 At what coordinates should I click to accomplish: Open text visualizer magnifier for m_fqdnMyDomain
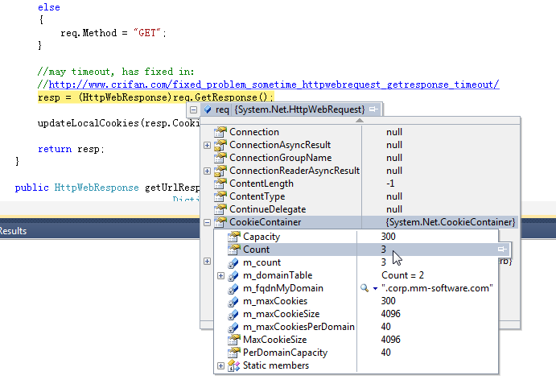(364, 287)
